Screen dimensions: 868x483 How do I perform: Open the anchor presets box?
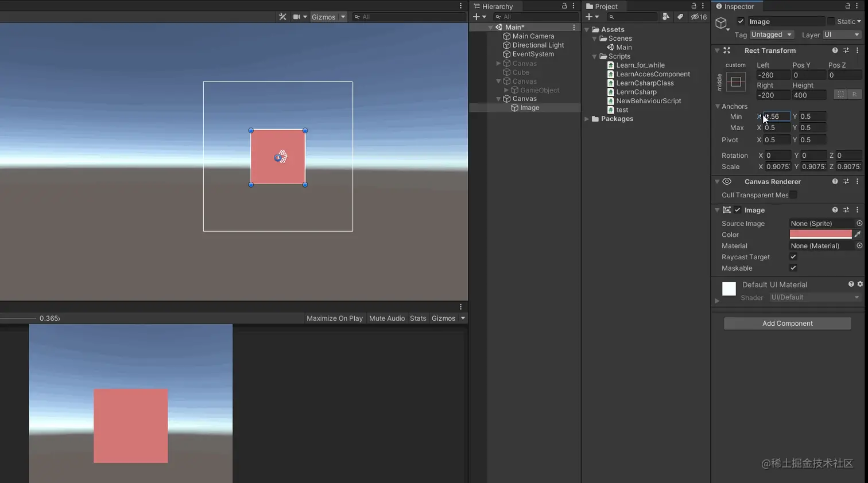coord(736,81)
